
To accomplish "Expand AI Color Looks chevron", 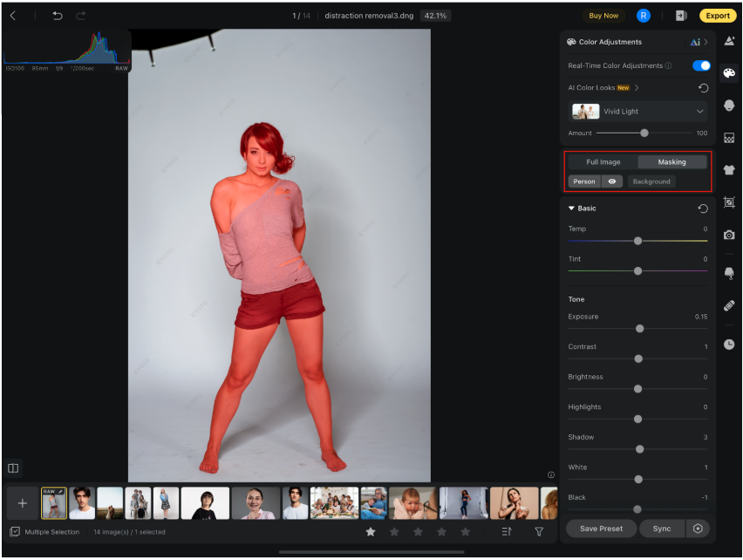I will (x=637, y=88).
